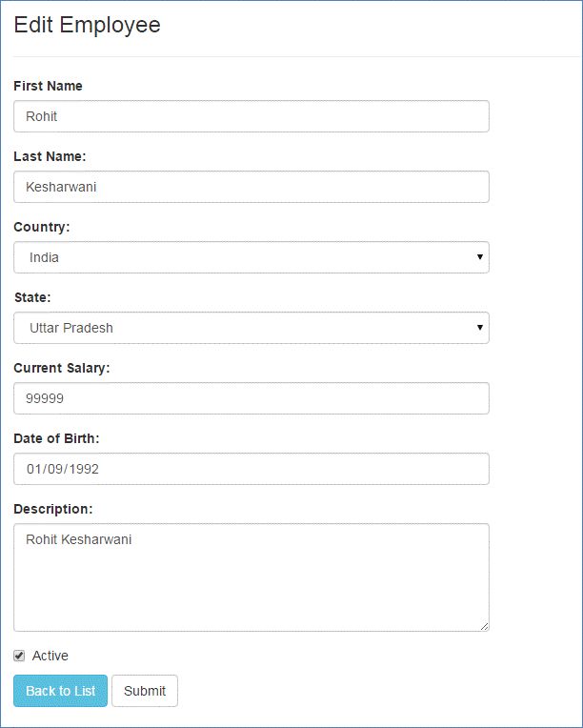Click the 'Edit Employee' page heading
This screenshot has width=583, height=728.
point(88,26)
